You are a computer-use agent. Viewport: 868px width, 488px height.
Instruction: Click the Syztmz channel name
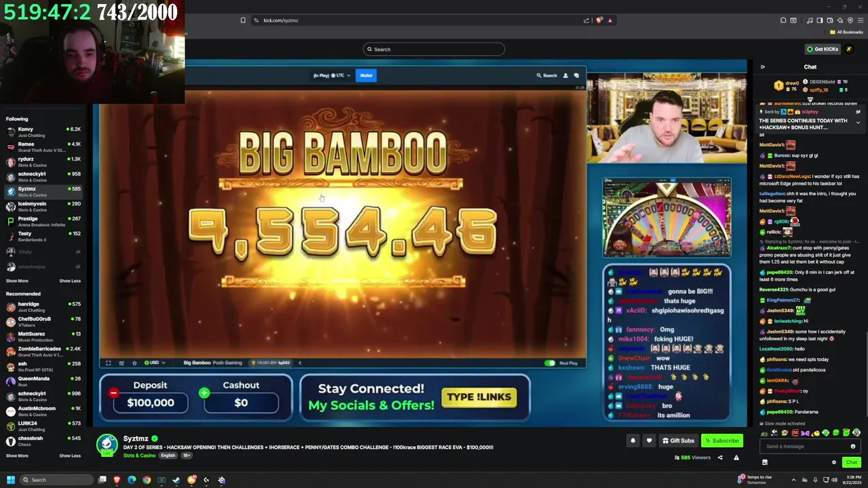coord(136,439)
